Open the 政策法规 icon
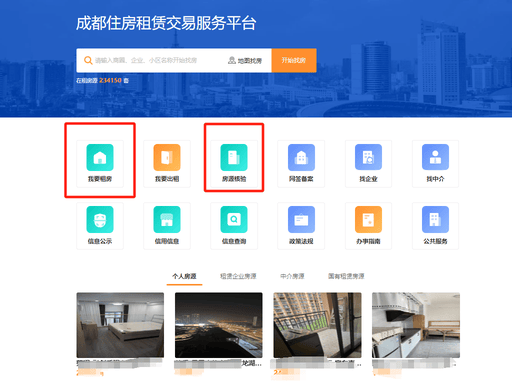Image resolution: width=512 pixels, height=384 pixels. 301,219
